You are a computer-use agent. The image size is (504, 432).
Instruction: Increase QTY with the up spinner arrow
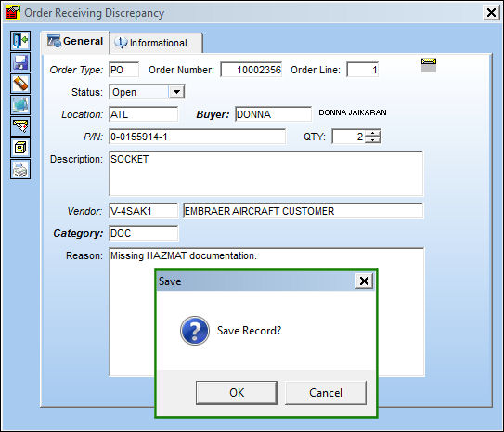point(373,133)
